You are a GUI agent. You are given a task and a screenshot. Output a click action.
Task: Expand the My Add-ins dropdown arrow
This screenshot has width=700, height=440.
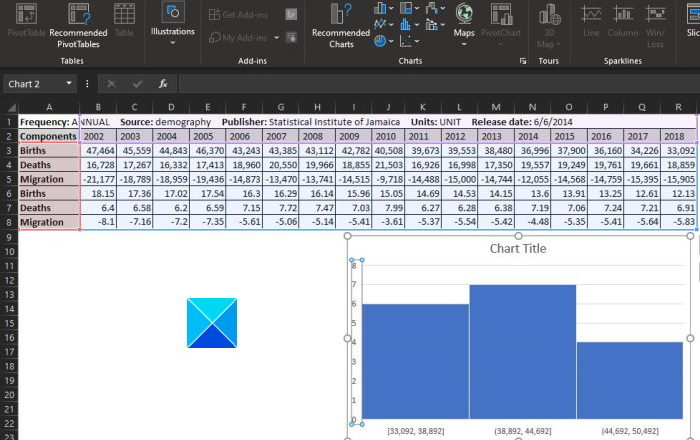pos(276,38)
